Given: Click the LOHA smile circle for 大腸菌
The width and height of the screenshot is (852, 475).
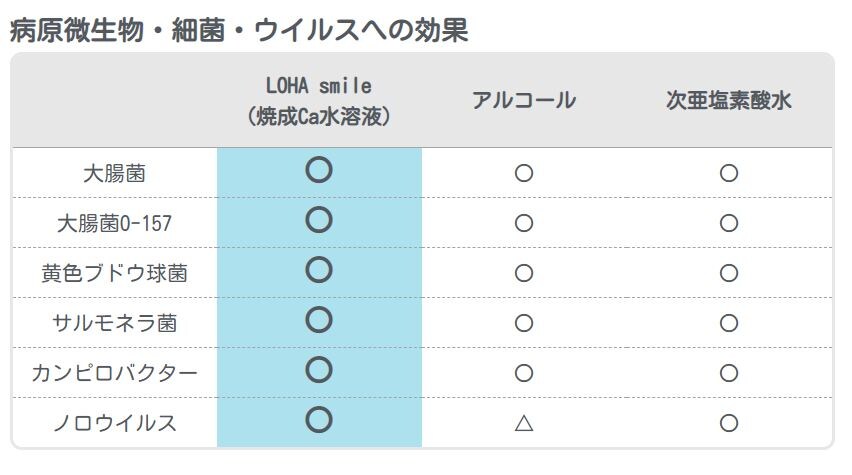Looking at the screenshot, I should [318, 170].
